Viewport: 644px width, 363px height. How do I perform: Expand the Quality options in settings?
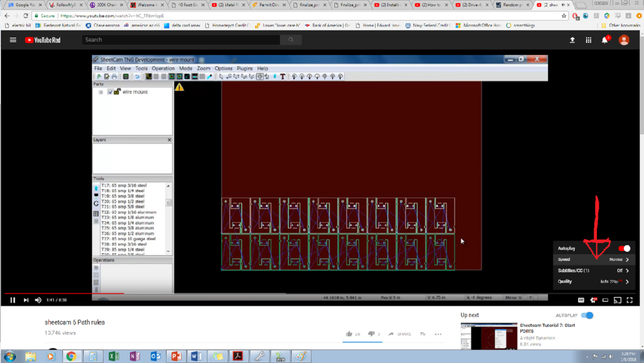coord(592,282)
